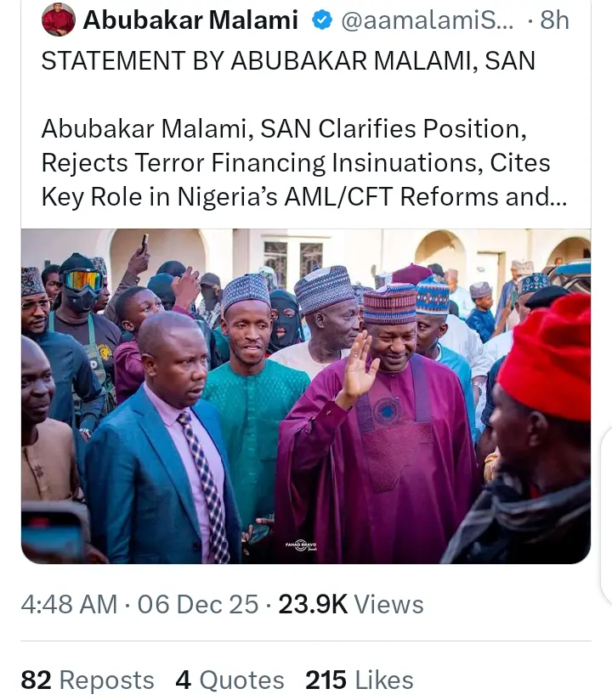The image size is (612, 700).
Task: Show the 215 Likes list
Action: pos(359,680)
